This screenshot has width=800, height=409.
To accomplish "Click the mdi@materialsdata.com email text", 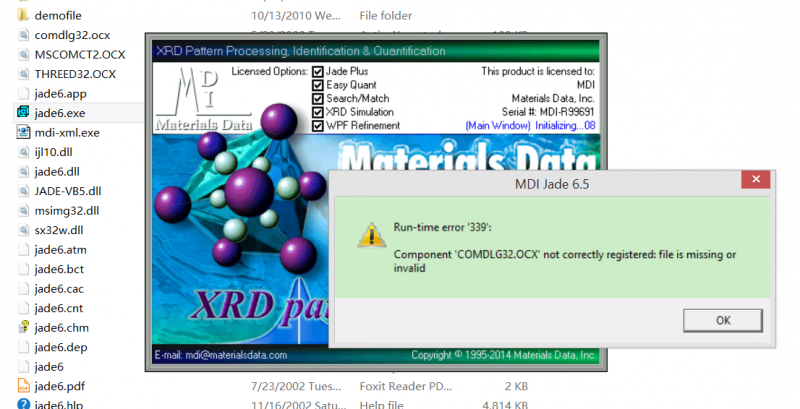I will click(236, 355).
